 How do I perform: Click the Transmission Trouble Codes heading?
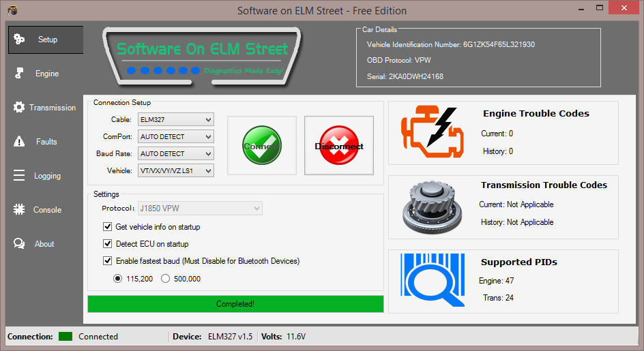pyautogui.click(x=544, y=185)
